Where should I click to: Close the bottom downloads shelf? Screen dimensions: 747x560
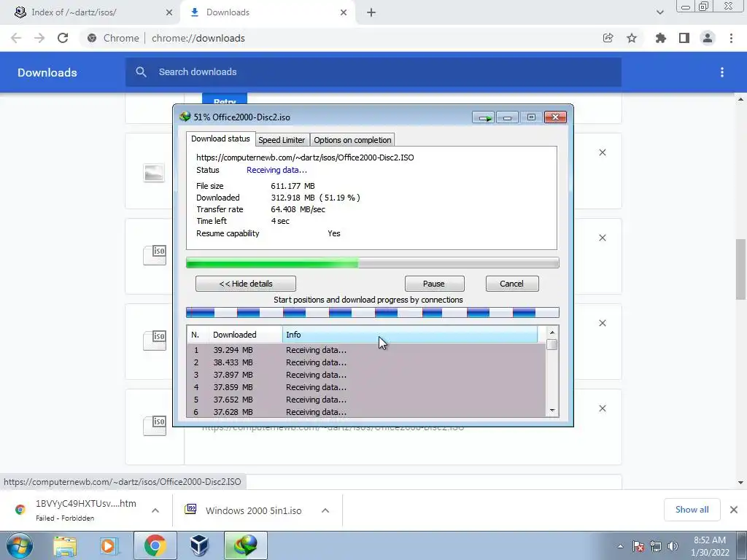pyautogui.click(x=734, y=510)
